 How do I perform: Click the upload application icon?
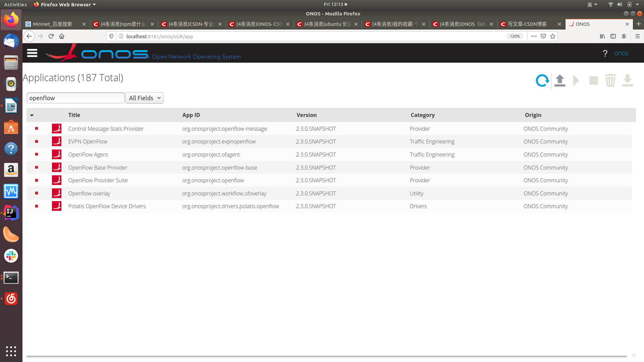point(560,80)
